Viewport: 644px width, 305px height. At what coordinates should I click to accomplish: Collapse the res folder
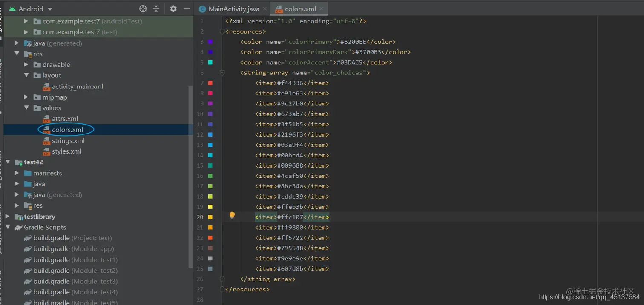click(17, 54)
